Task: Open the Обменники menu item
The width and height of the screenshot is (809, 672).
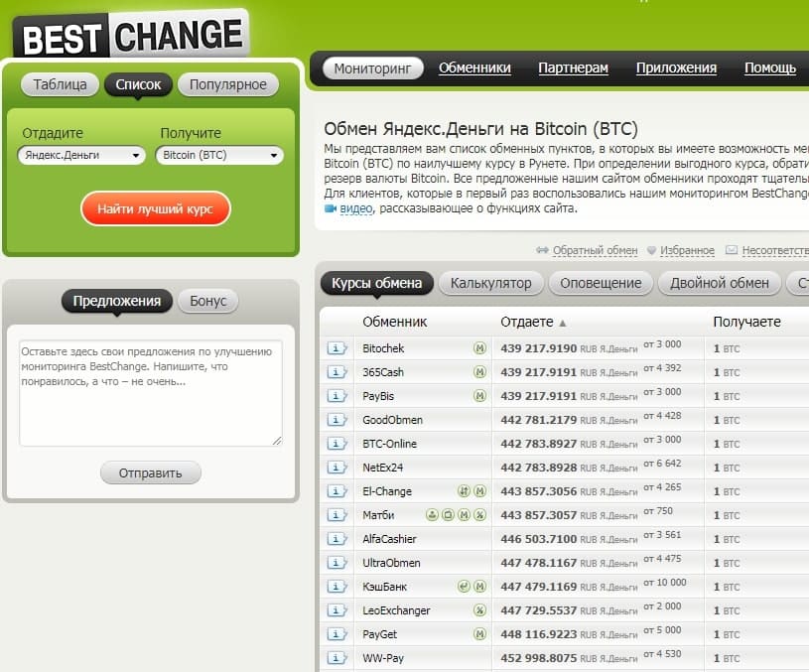Action: click(x=474, y=68)
